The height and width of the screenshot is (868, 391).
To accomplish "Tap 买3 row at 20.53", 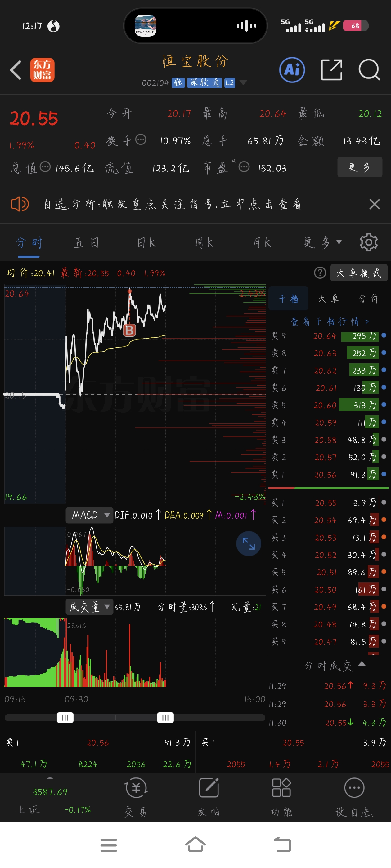I will (x=329, y=537).
